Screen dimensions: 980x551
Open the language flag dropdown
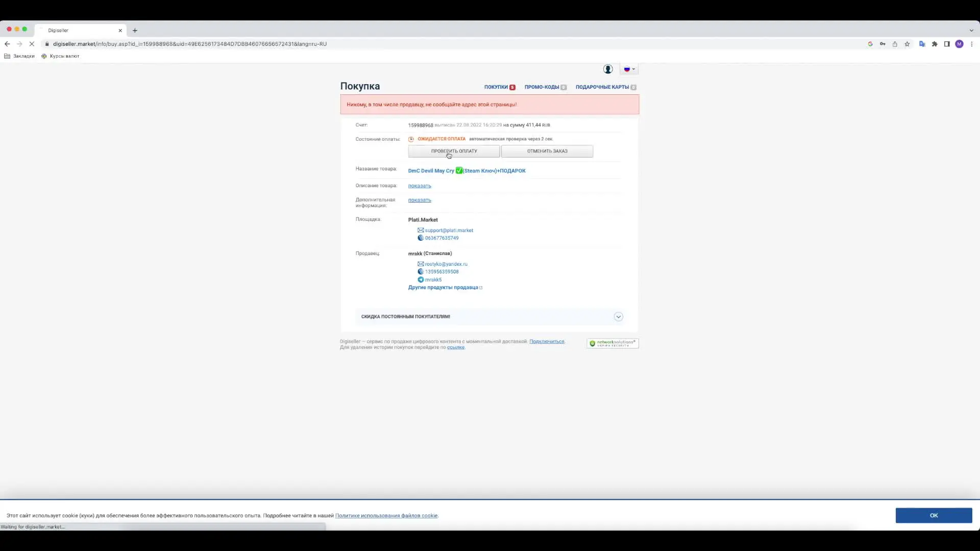pos(629,69)
